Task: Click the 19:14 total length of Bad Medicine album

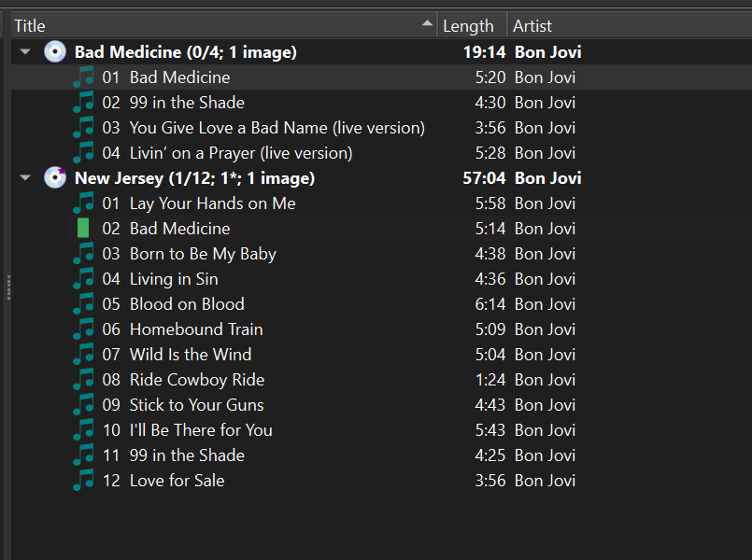Action: tap(484, 52)
